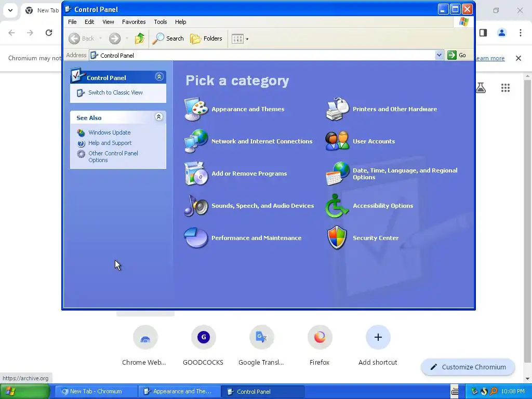The height and width of the screenshot is (399, 532).
Task: Click the Windows Update globe icon
Action: pyautogui.click(x=81, y=132)
